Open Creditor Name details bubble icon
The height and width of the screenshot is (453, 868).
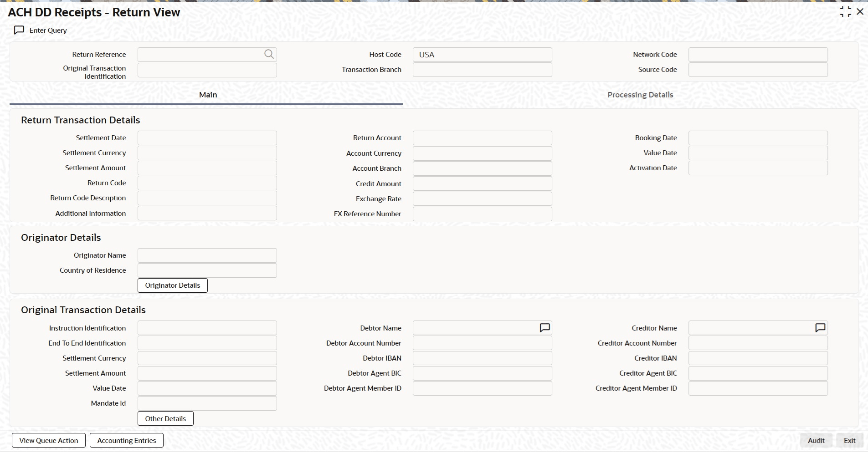pyautogui.click(x=820, y=328)
